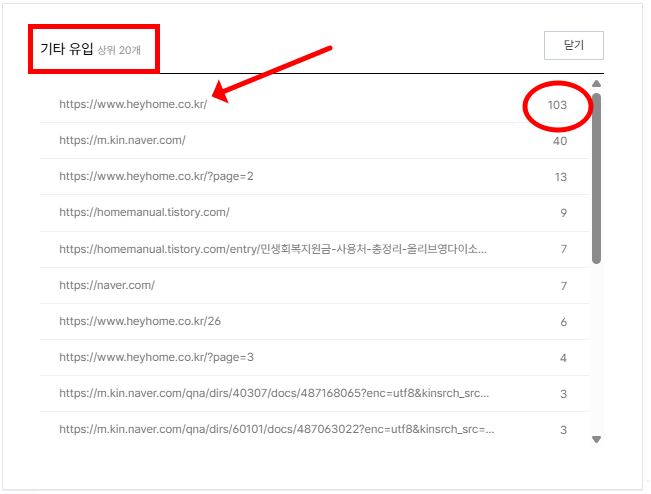Select the https://m.kin.naver.com/ row
Image resolution: width=651 pixels, height=494 pixels.
[x=314, y=140]
